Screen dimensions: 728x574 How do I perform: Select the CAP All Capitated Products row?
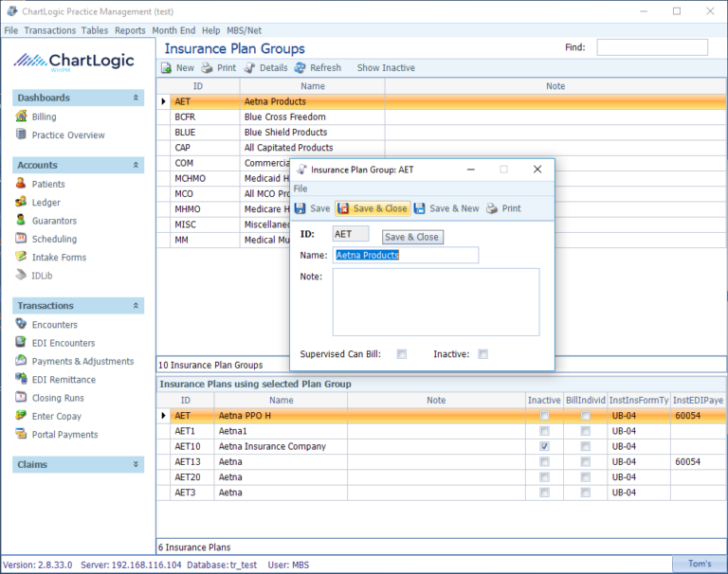pos(441,148)
